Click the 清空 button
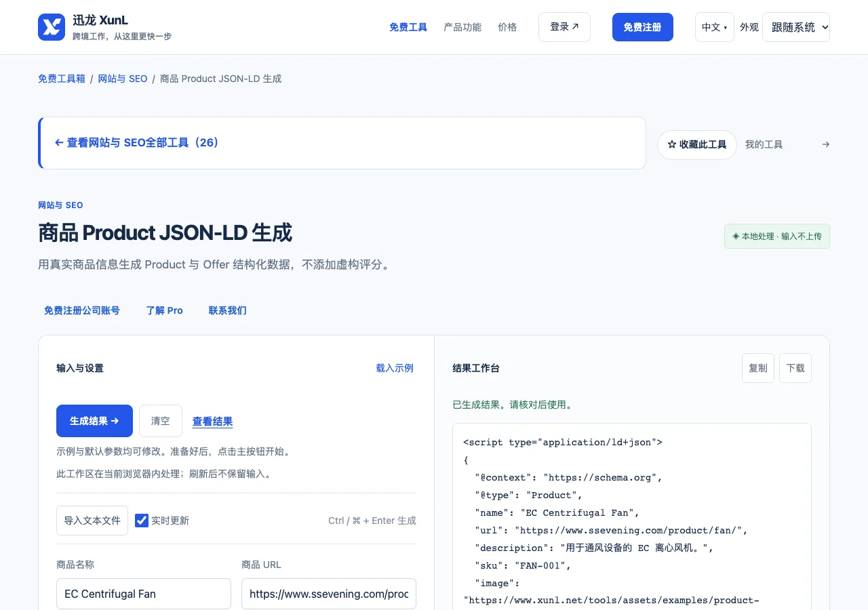Screen dimensions: 868x610 tap(161, 421)
